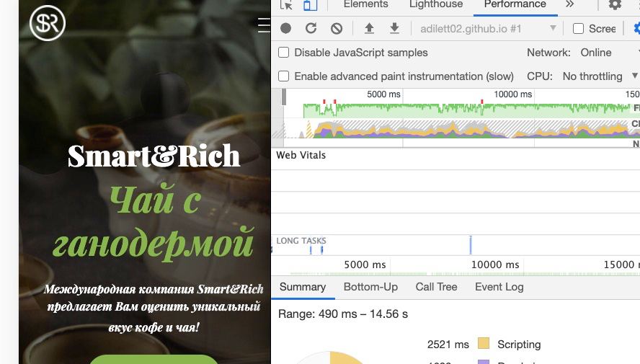Open the Summary tab

(303, 287)
